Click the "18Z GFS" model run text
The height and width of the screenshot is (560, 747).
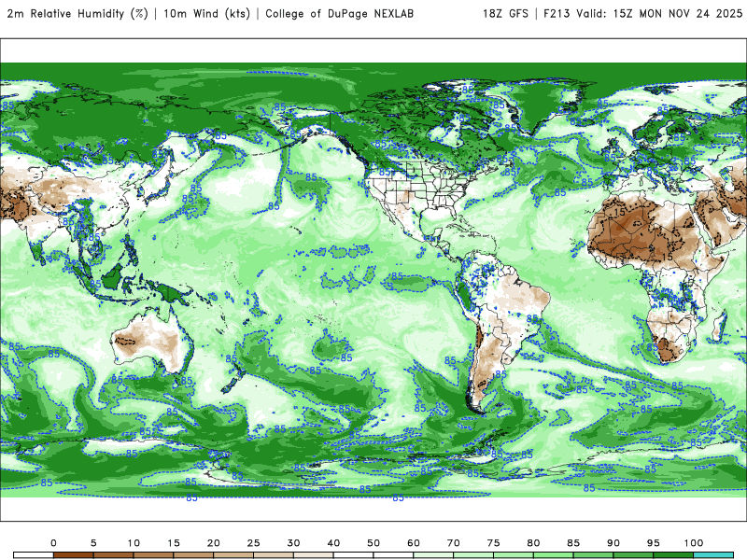coord(505,14)
